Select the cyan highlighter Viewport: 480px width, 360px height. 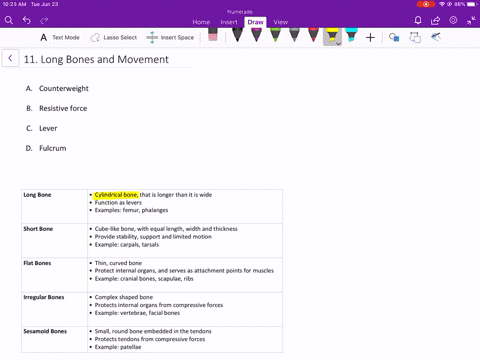click(x=351, y=35)
